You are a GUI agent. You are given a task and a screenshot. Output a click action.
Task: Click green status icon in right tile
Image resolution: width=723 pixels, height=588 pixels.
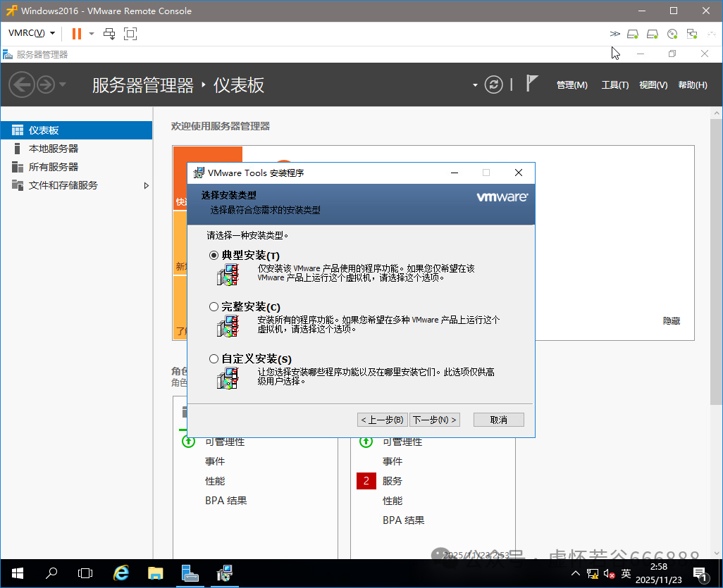(x=366, y=442)
